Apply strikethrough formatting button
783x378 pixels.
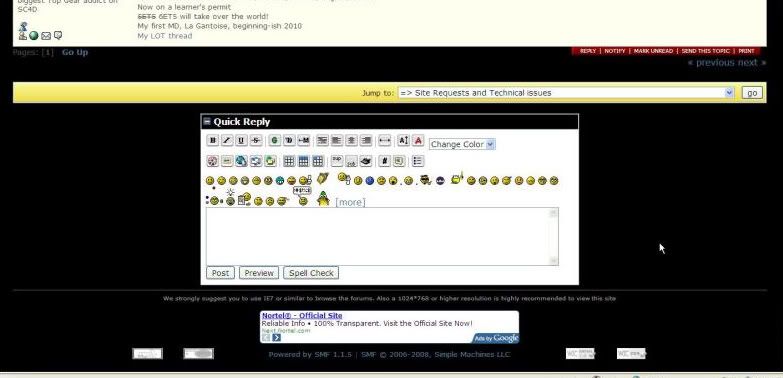(256, 140)
